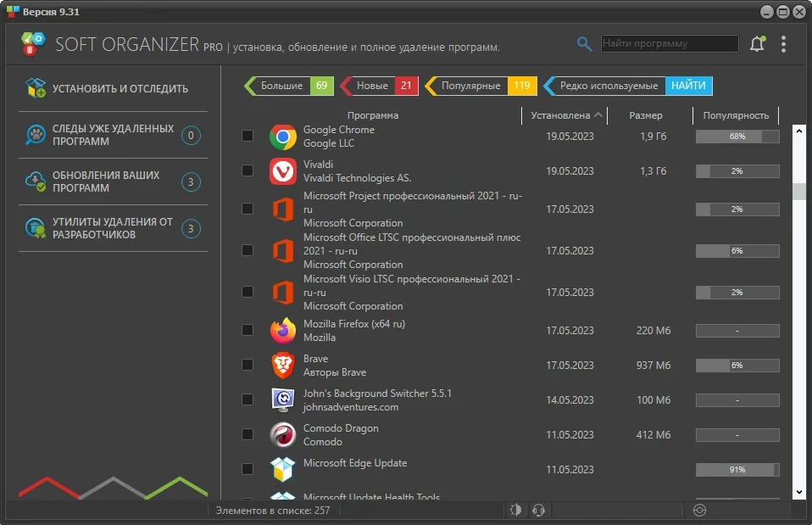Tick the Comodo Dragon checkbox
The height and width of the screenshot is (525, 812).
[x=247, y=434]
